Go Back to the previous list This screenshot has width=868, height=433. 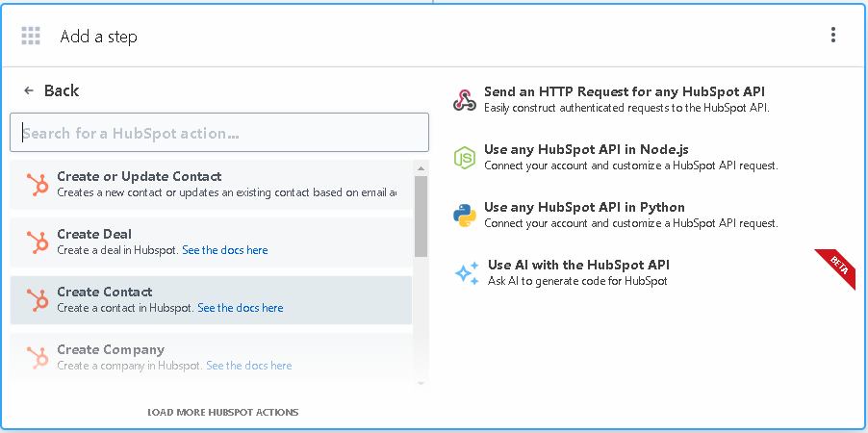[51, 90]
